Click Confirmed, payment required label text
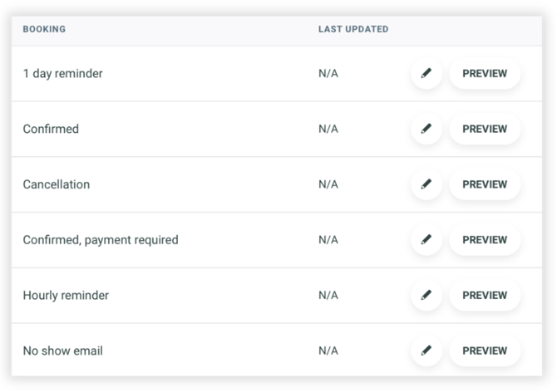This screenshot has width=557, height=392. [x=101, y=240]
